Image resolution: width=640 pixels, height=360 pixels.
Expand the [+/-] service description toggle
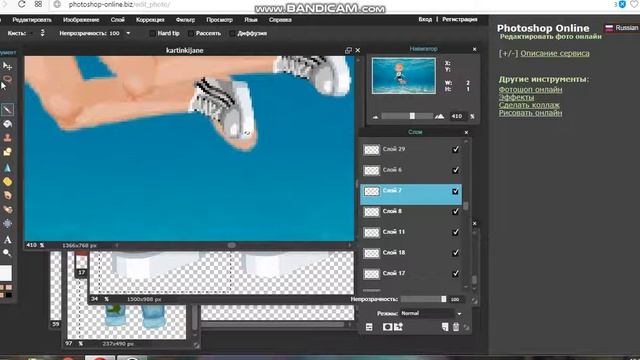pyautogui.click(x=508, y=53)
